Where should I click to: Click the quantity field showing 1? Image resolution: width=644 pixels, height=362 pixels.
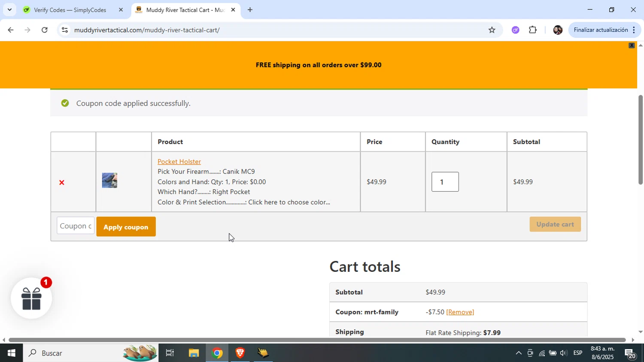click(445, 182)
